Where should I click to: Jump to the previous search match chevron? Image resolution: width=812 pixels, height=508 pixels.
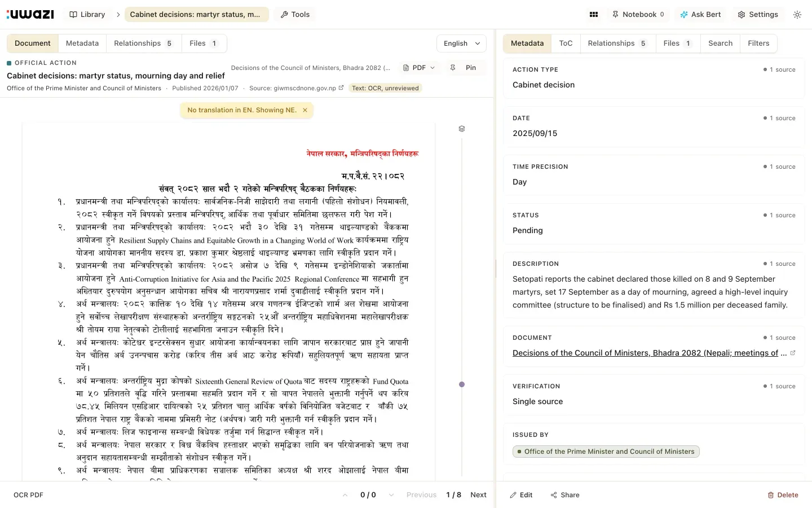tap(345, 495)
